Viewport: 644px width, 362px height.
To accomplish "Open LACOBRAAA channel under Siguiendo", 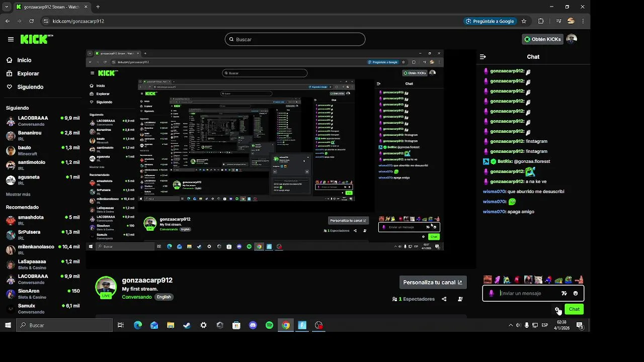I will (43, 121).
